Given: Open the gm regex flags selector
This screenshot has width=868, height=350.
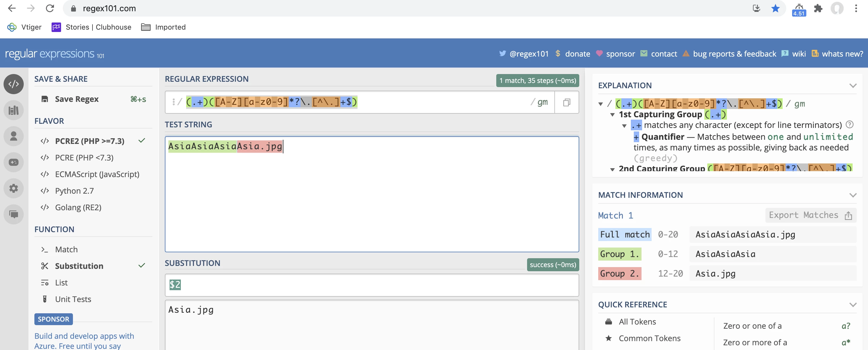Looking at the screenshot, I should pos(542,102).
